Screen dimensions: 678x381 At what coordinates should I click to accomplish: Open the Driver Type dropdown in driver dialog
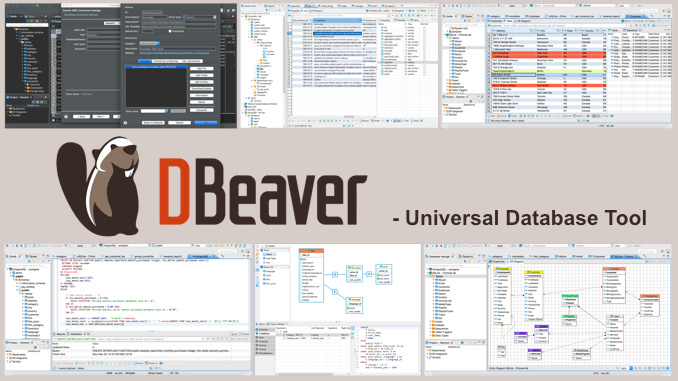pos(199,17)
